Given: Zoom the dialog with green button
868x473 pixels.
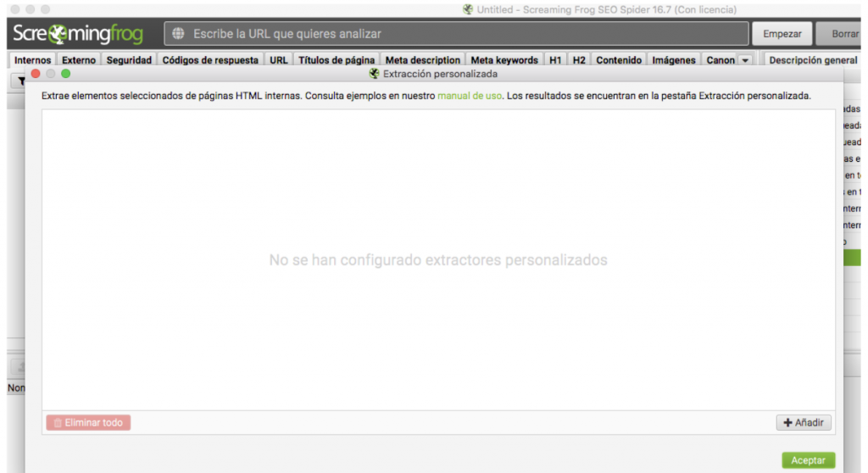Looking at the screenshot, I should click(x=66, y=74).
